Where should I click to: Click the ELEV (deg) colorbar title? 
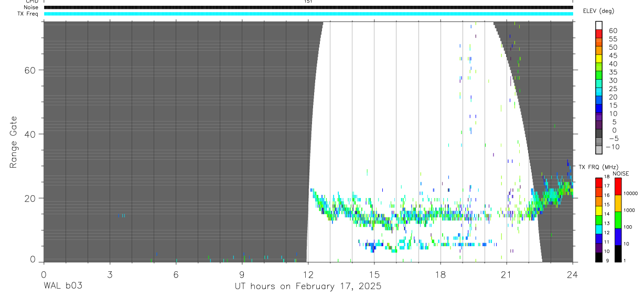[x=598, y=11]
